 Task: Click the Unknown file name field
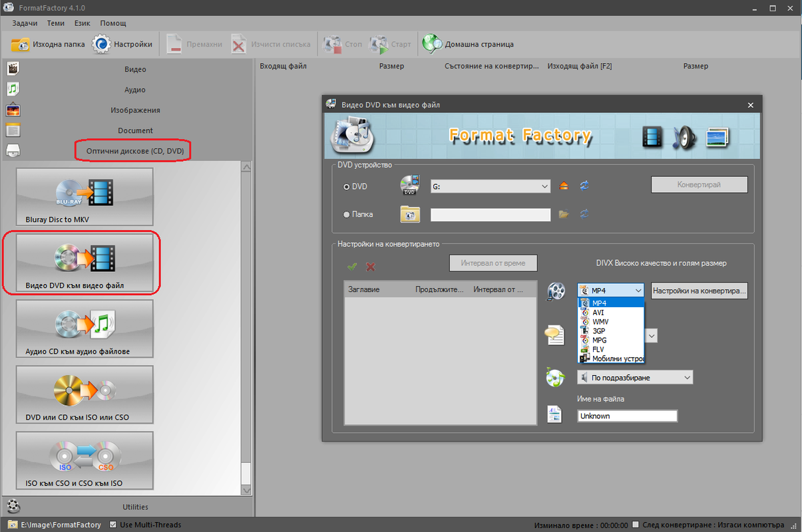(628, 416)
